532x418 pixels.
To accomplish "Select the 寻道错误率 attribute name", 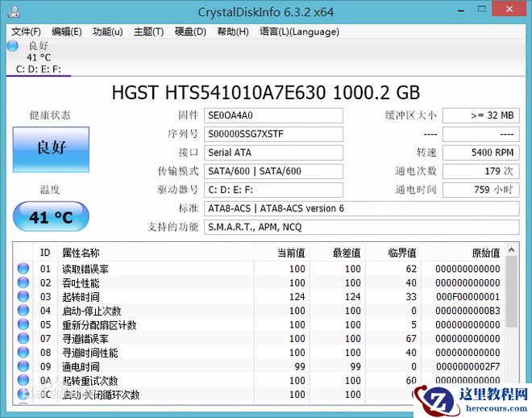I will (x=85, y=339).
